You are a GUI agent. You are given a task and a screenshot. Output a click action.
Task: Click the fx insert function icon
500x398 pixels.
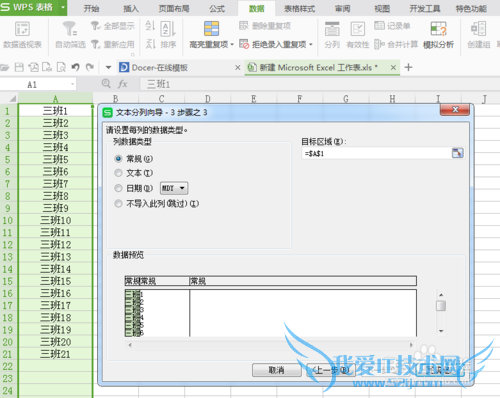tap(123, 84)
